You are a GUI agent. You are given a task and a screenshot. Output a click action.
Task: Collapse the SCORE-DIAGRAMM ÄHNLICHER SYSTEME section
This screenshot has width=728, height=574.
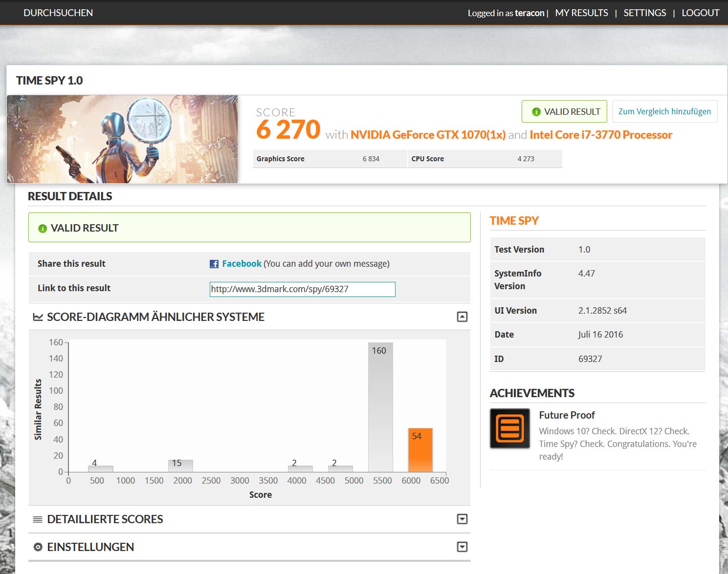coord(462,317)
